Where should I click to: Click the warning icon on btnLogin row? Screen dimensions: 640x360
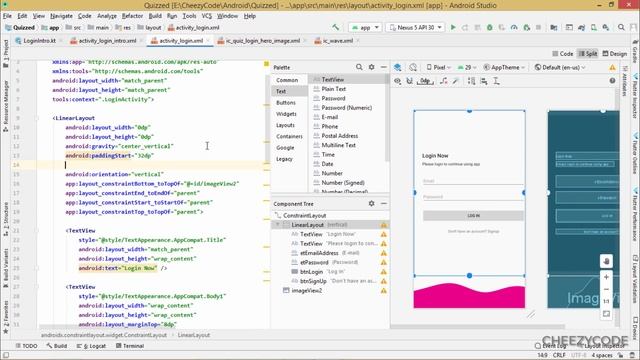coord(384,271)
